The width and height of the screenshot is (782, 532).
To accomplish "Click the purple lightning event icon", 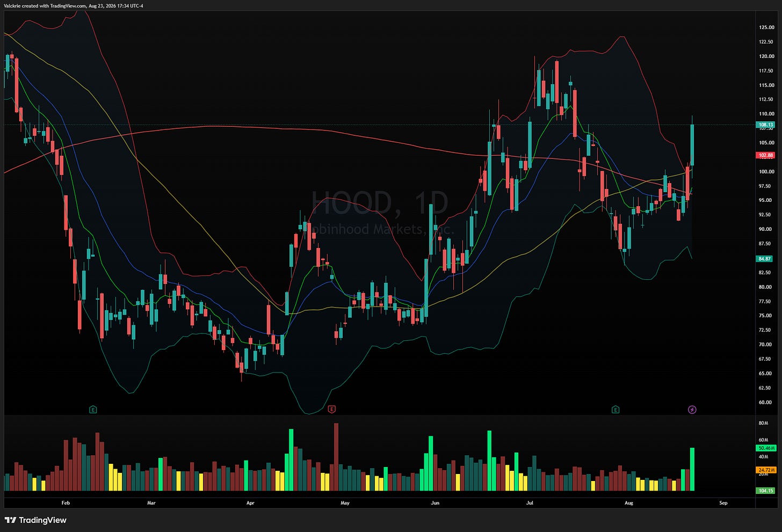I will coord(692,410).
